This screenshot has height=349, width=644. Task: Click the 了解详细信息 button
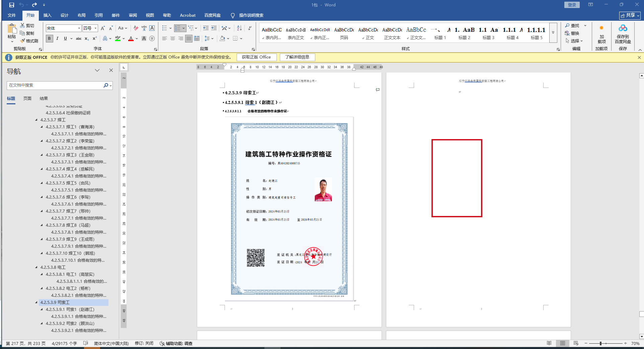pyautogui.click(x=297, y=57)
